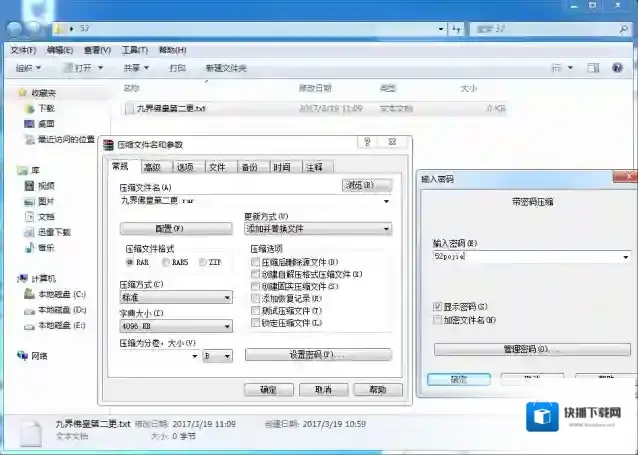Click the 收藏夹 star icon in sidebar
The image size is (638, 455).
pyautogui.click(x=22, y=92)
